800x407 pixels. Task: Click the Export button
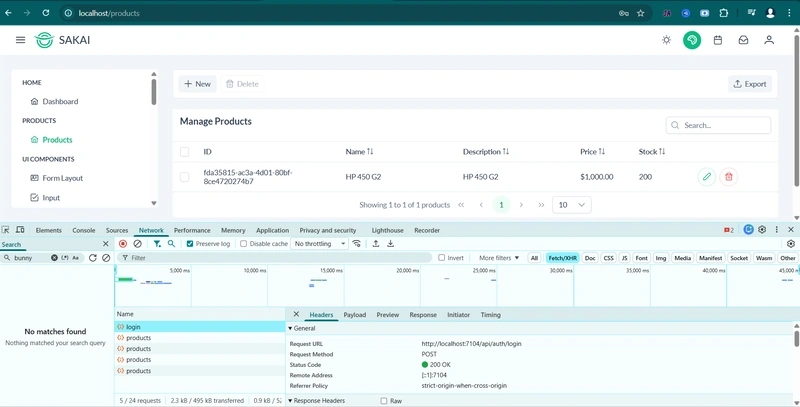749,84
